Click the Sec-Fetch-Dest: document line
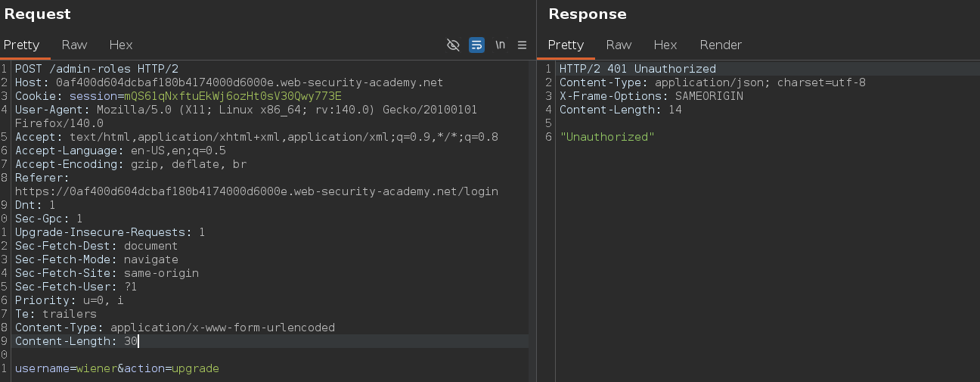Viewport: 980px width, 382px height. click(x=96, y=246)
